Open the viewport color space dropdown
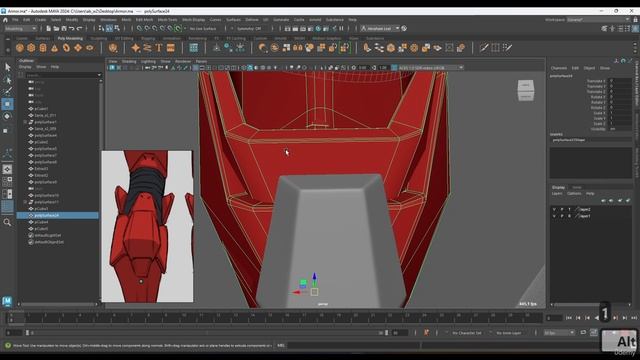 pyautogui.click(x=430, y=67)
